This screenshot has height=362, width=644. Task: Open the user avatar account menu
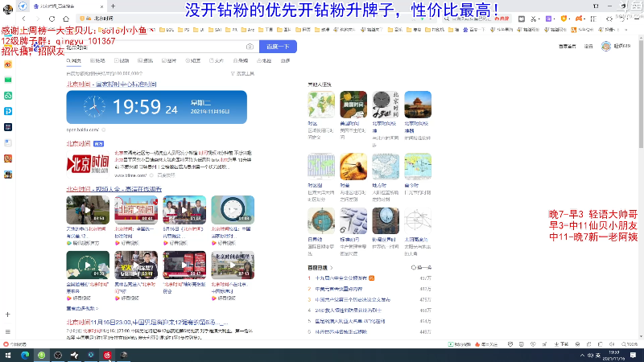(x=606, y=47)
